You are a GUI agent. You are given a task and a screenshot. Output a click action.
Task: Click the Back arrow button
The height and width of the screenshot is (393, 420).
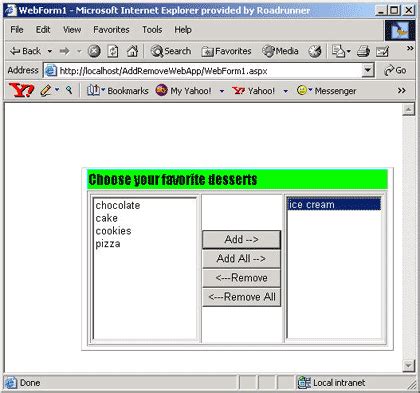[x=25, y=51]
